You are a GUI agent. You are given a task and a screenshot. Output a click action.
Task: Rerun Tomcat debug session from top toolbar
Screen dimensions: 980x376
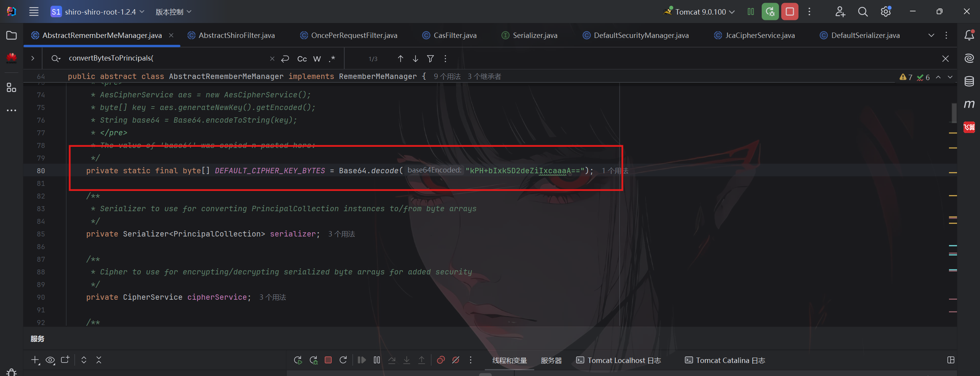pyautogui.click(x=770, y=11)
